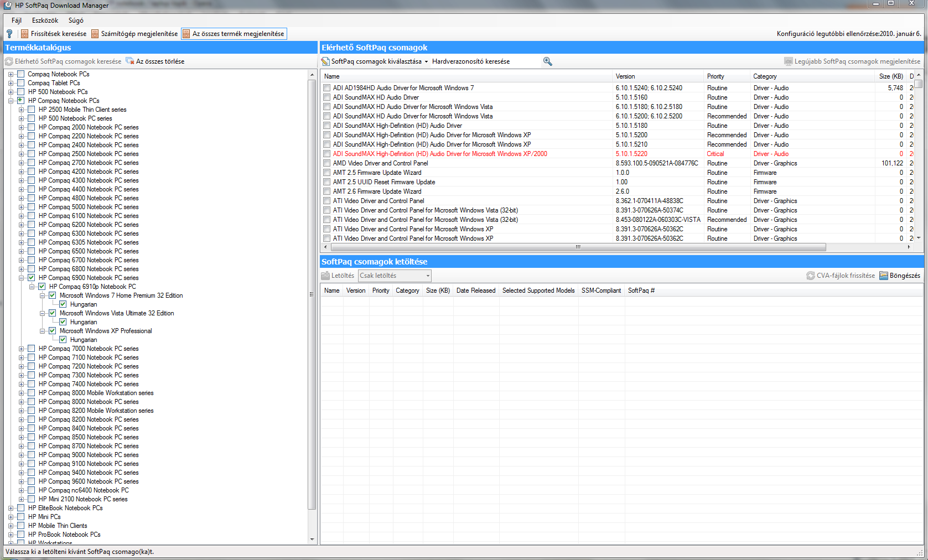The width and height of the screenshot is (928, 560).
Task: Click Size (KB) header in available packages
Action: [x=891, y=76]
